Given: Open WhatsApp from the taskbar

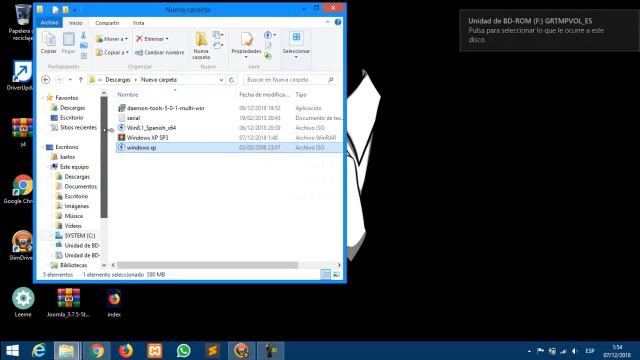Looking at the screenshot, I should pos(184,351).
